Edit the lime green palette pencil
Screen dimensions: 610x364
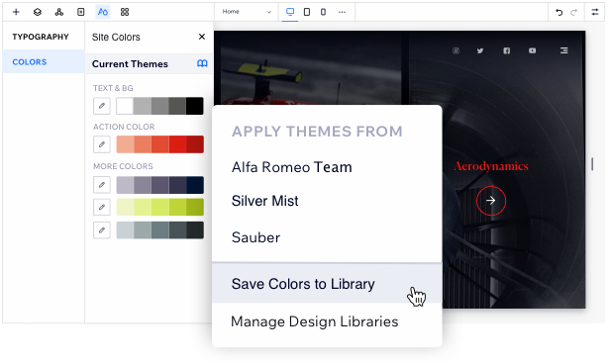pos(102,207)
